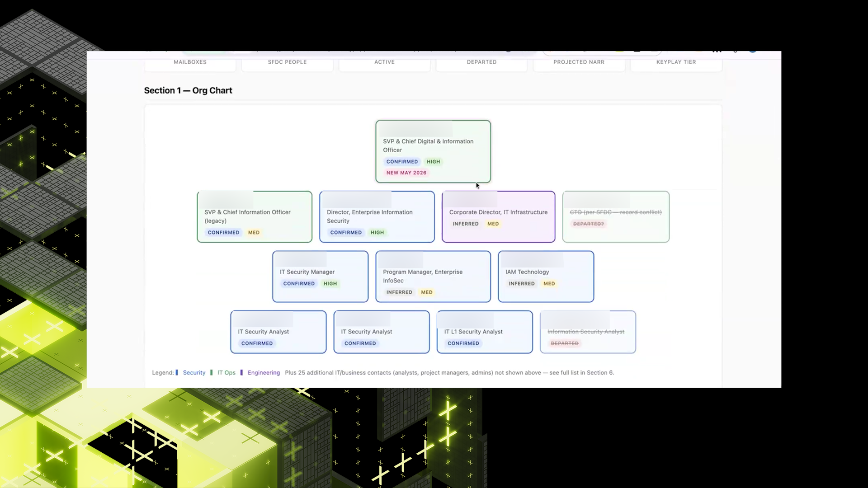Open the IT Security Manager card

[321, 277]
